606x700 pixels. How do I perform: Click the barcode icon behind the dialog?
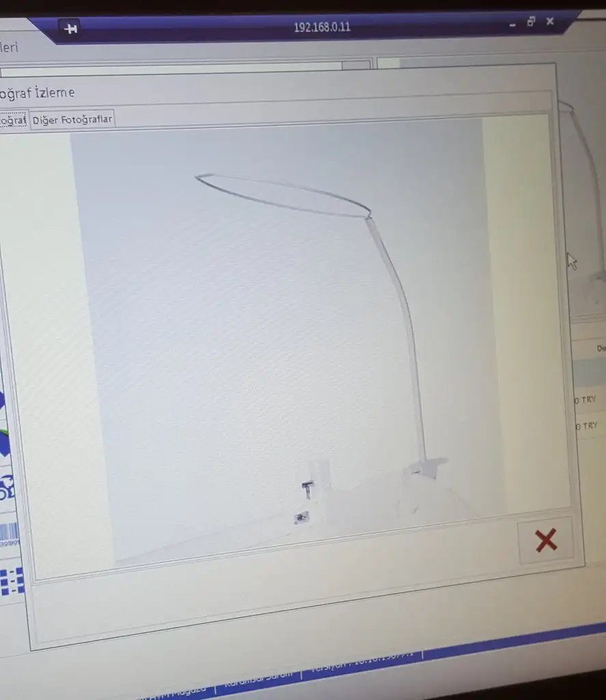pyautogui.click(x=10, y=534)
